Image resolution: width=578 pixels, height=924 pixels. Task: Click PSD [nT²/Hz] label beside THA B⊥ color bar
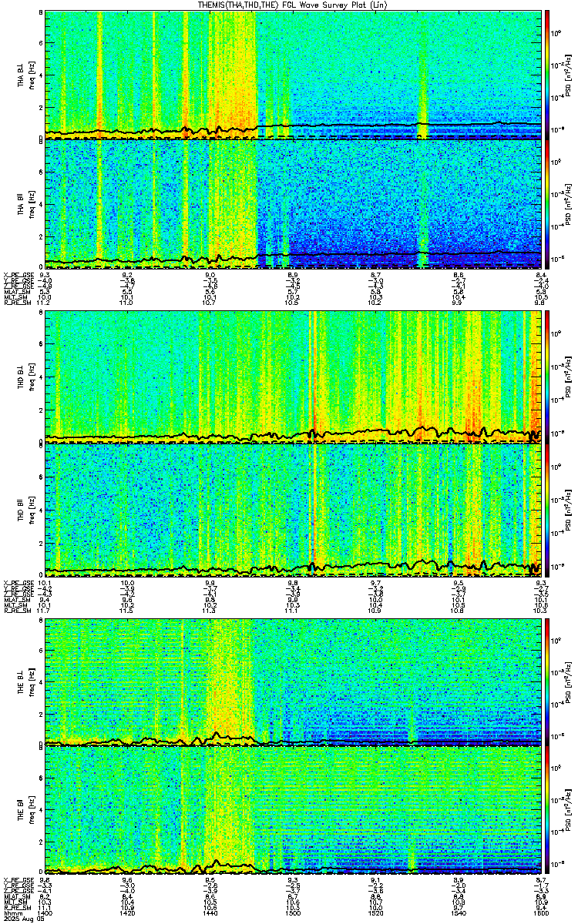[567, 75]
